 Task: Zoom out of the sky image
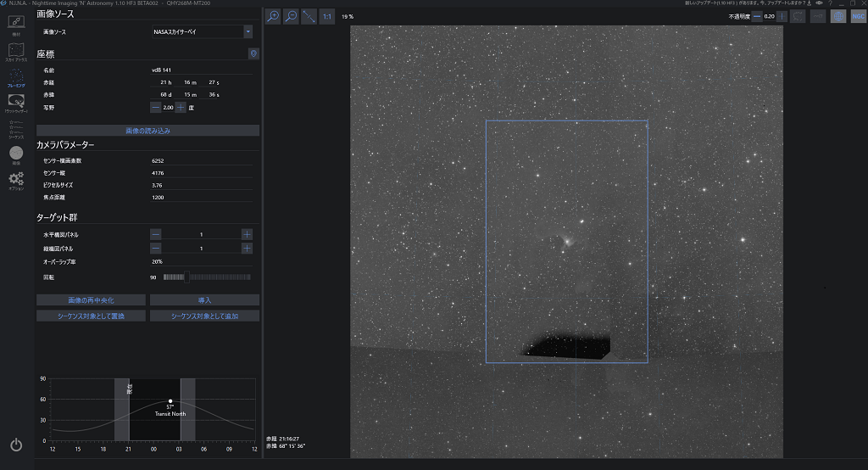coord(291,17)
